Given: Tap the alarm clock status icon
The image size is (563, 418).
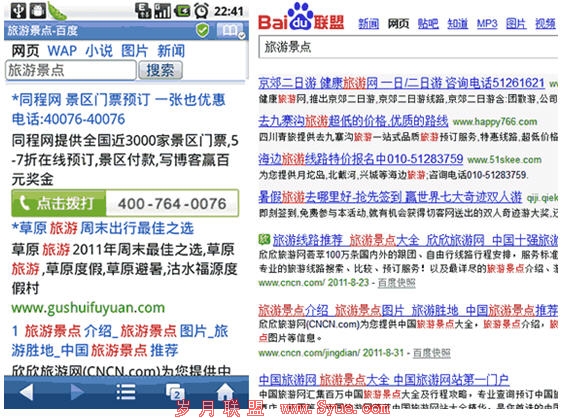Looking at the screenshot, I should pyautogui.click(x=201, y=11).
